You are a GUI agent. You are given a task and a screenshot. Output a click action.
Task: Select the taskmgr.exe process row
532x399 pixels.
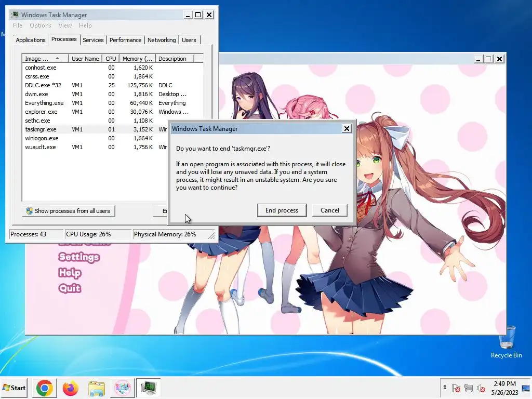[x=95, y=129]
